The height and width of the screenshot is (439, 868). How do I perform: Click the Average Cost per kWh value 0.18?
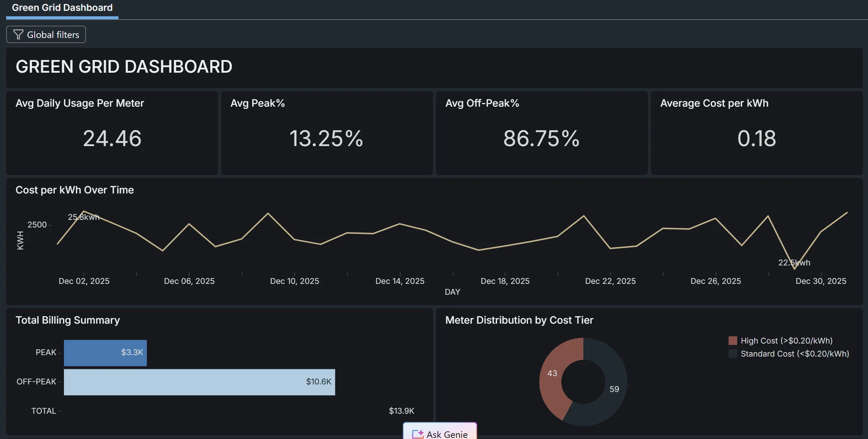[757, 138]
